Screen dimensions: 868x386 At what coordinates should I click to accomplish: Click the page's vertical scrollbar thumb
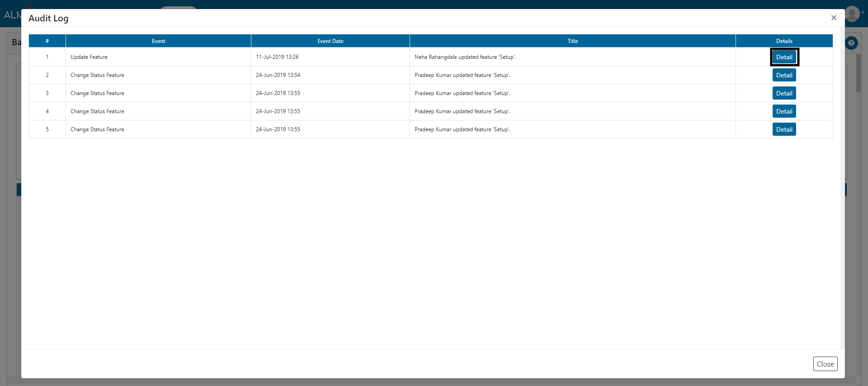(x=858, y=73)
